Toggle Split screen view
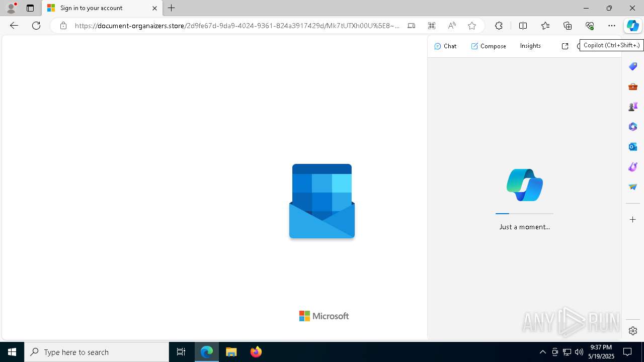This screenshot has height=362, width=644. pyautogui.click(x=523, y=26)
